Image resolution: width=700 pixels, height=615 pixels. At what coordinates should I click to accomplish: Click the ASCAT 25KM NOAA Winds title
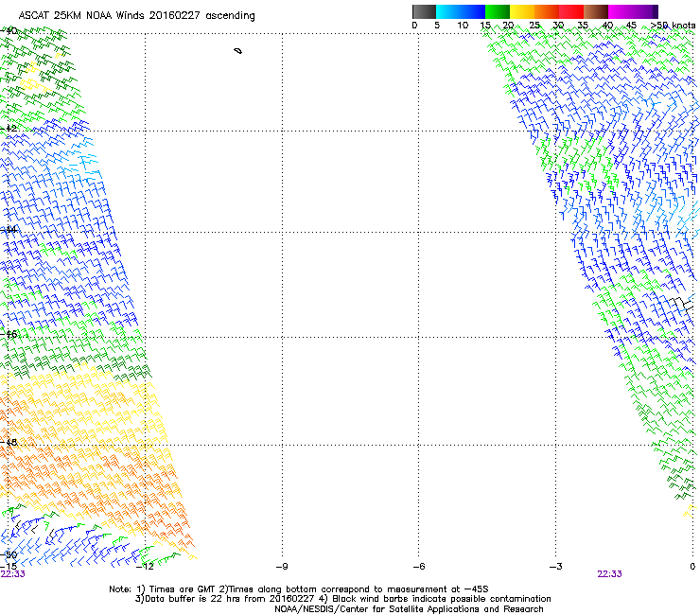[136, 16]
